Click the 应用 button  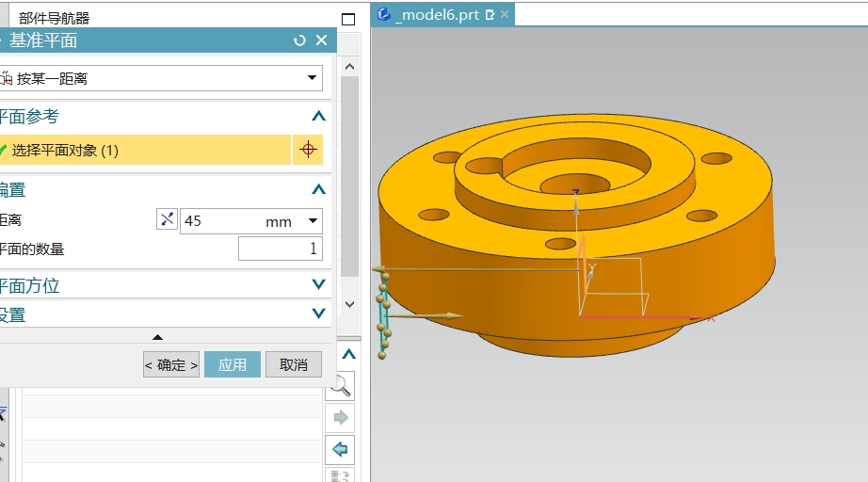pos(233,364)
